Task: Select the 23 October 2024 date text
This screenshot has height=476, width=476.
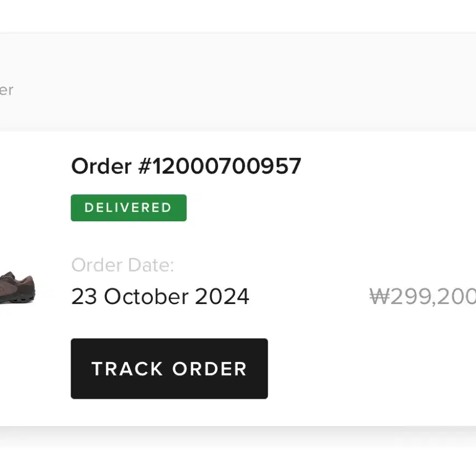Action: click(x=160, y=296)
